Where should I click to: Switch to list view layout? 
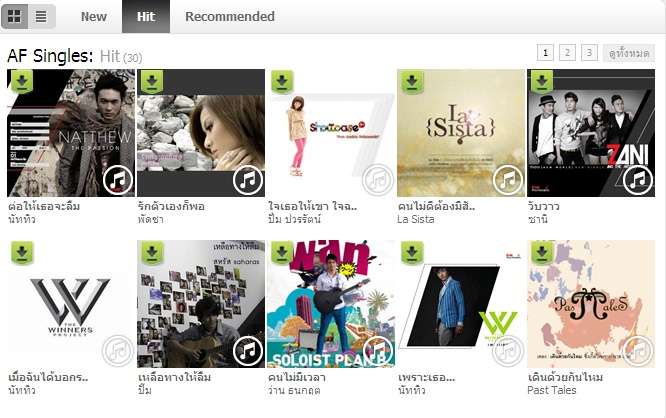tap(41, 17)
